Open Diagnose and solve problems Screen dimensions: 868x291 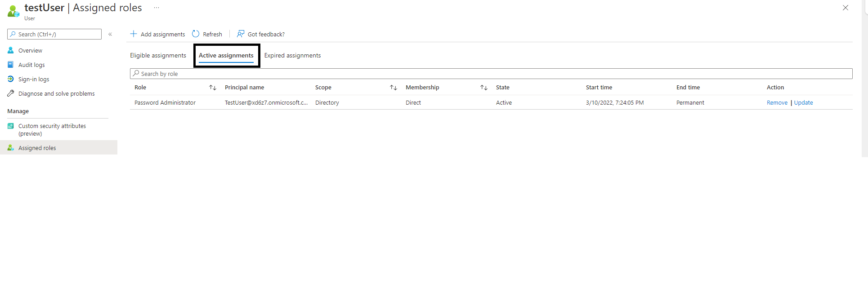(x=56, y=93)
